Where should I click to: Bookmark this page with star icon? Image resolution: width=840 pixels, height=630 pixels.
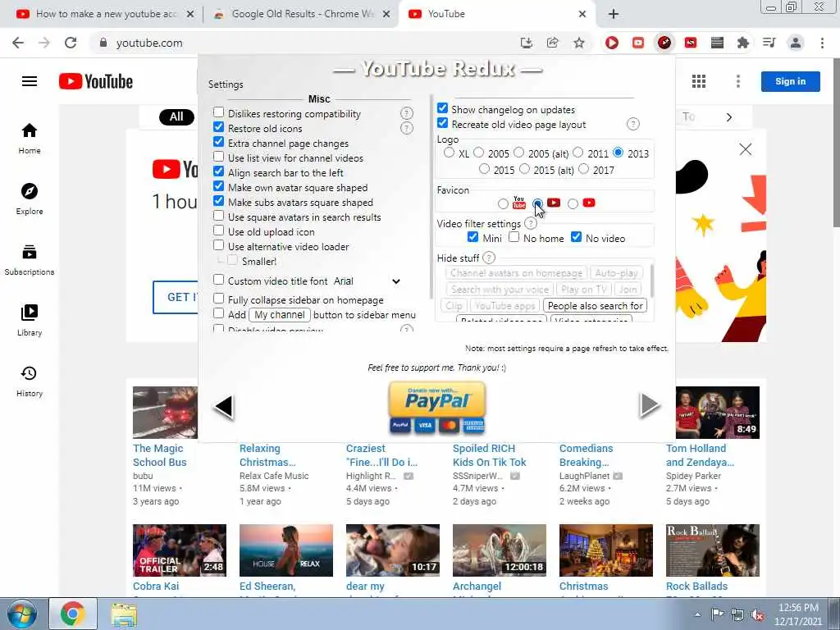point(579,43)
